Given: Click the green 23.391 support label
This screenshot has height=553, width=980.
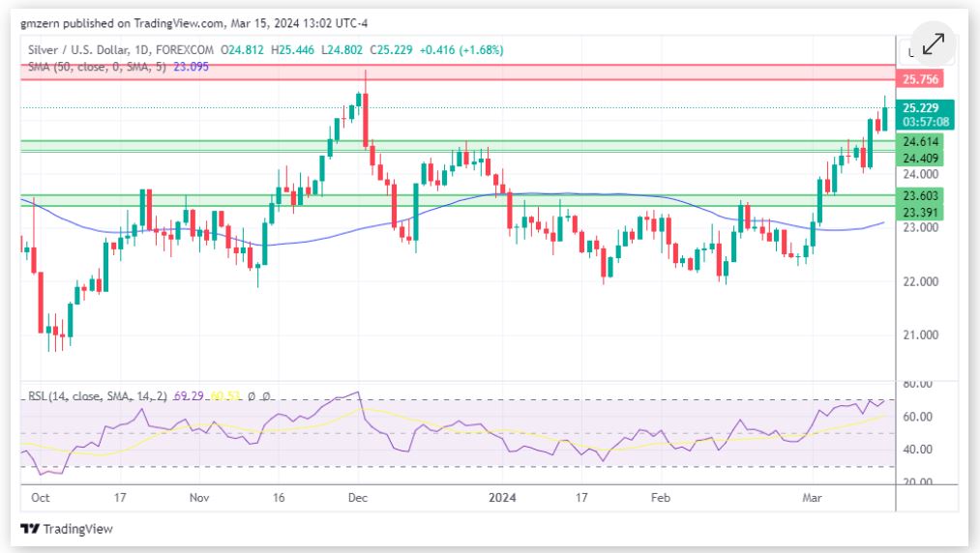Looking at the screenshot, I should [x=920, y=212].
